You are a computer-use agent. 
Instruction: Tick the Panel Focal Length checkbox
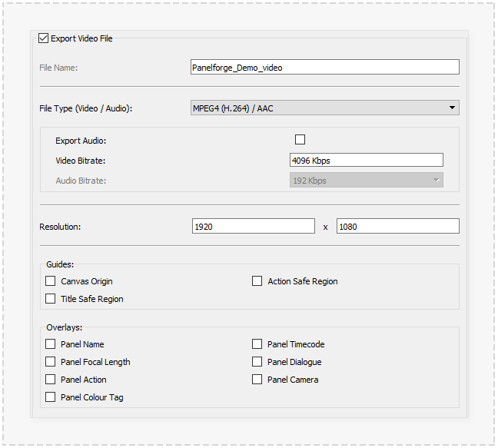pos(51,362)
